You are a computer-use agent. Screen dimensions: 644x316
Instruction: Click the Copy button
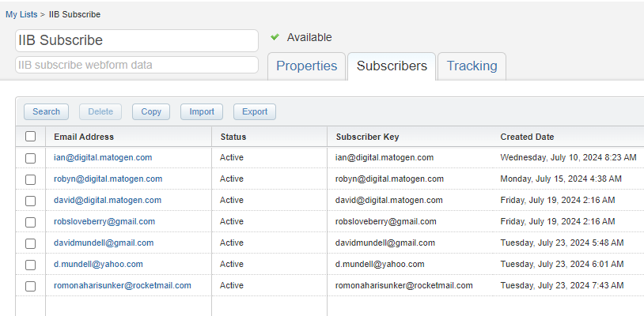click(x=150, y=112)
